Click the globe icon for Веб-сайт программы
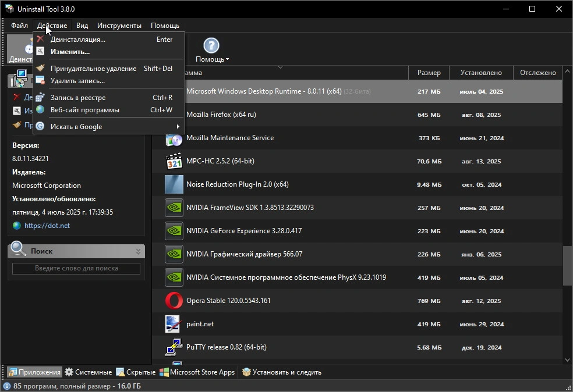This screenshot has width=573, height=392. tap(40, 109)
